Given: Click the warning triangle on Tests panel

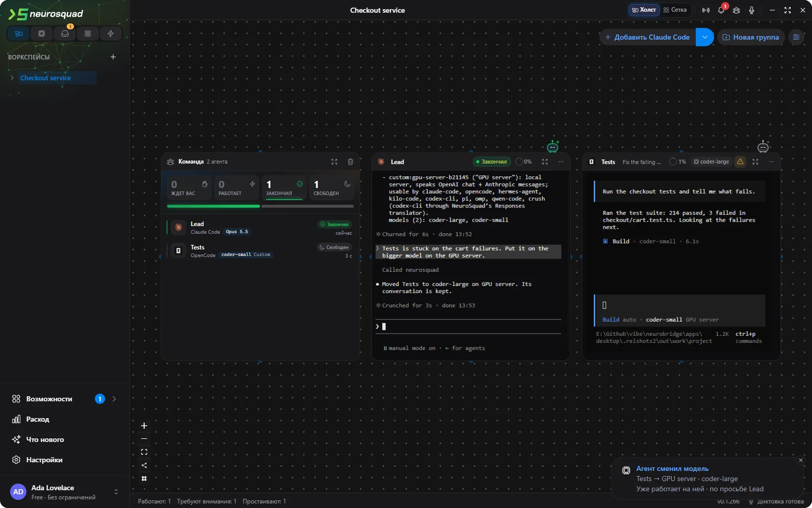Looking at the screenshot, I should click(740, 162).
